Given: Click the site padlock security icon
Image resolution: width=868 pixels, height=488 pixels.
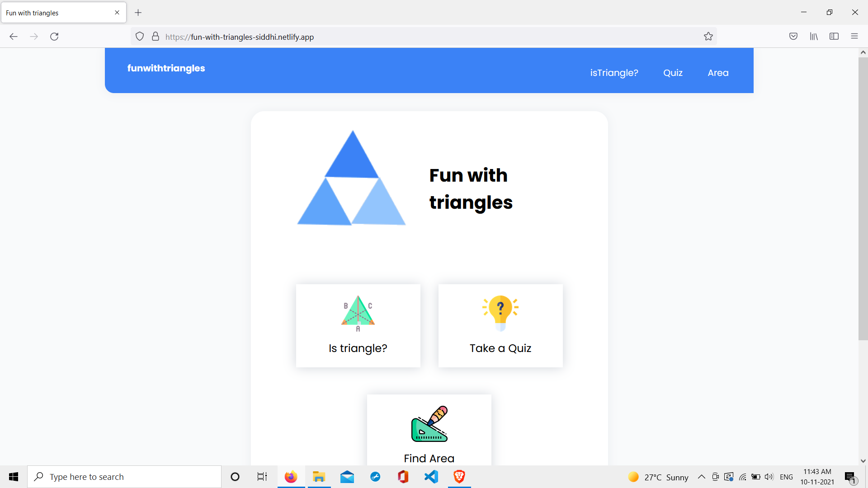Looking at the screenshot, I should click(156, 37).
